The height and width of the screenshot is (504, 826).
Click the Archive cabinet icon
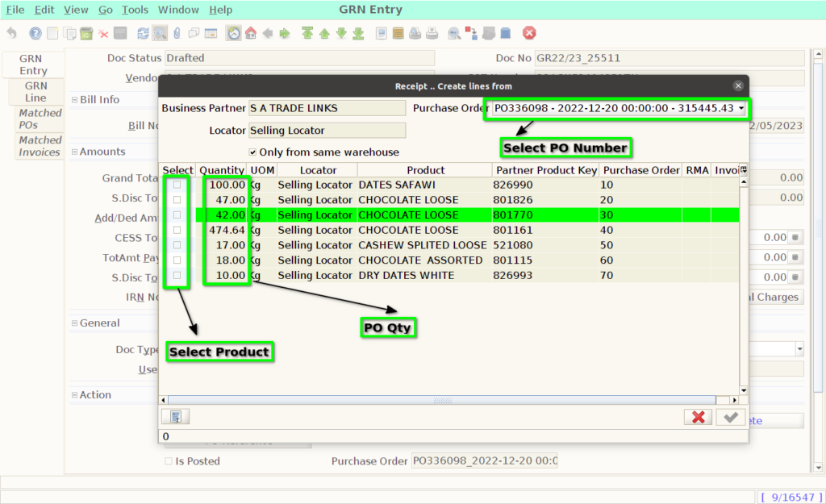398,33
